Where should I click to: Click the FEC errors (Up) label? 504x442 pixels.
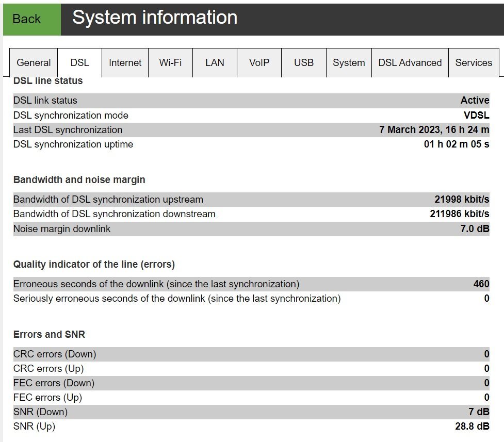tap(47, 398)
